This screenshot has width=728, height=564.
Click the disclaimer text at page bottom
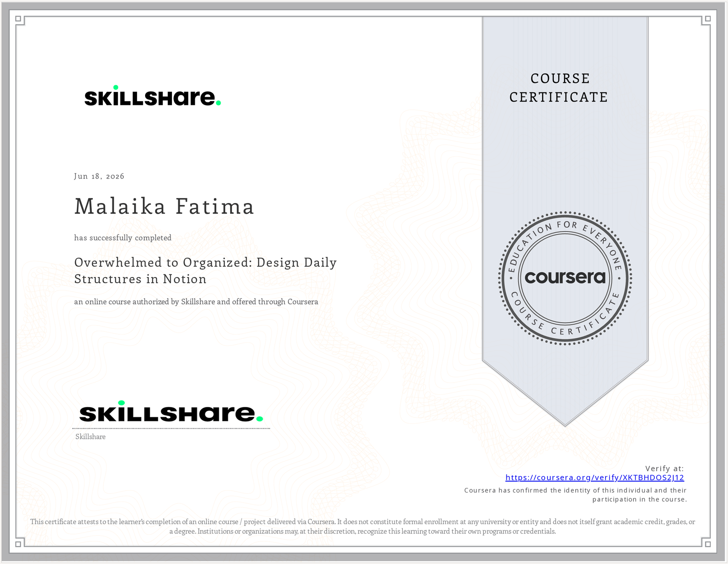point(363,526)
